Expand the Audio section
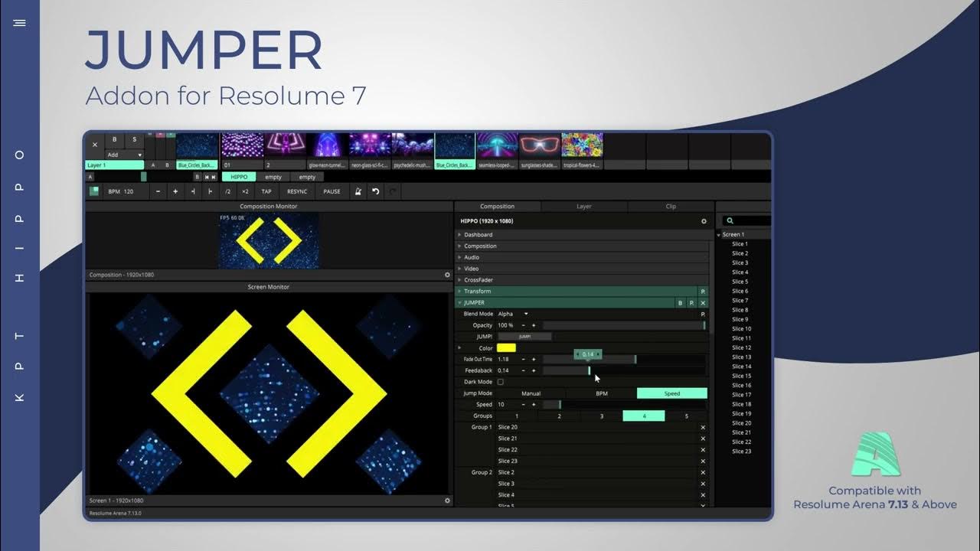 pos(583,257)
